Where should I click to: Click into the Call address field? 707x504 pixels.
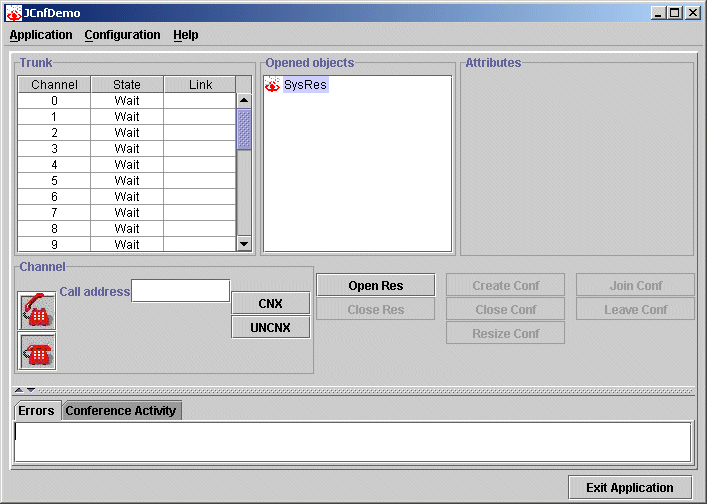[x=181, y=291]
